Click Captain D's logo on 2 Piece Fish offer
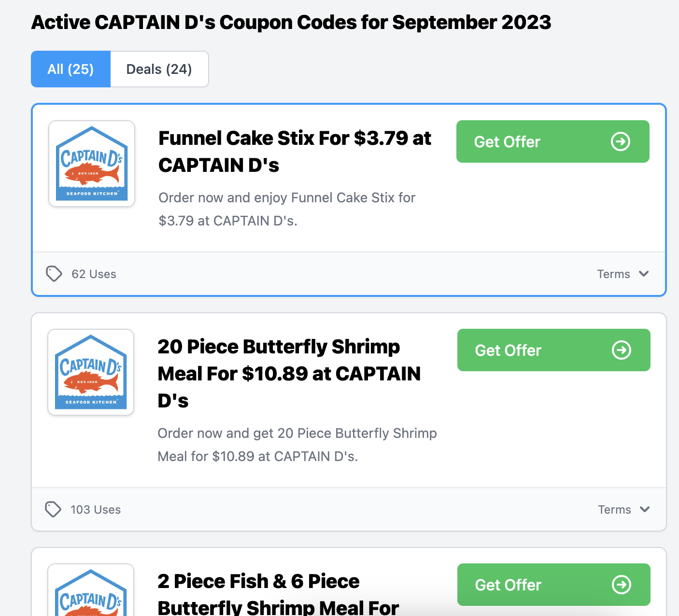This screenshot has height=616, width=679. pos(91,594)
